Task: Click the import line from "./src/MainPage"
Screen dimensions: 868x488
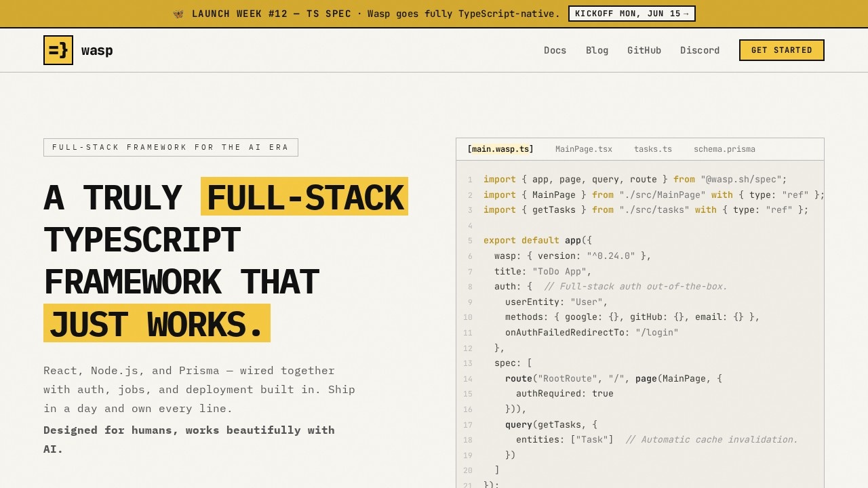Action: point(654,195)
